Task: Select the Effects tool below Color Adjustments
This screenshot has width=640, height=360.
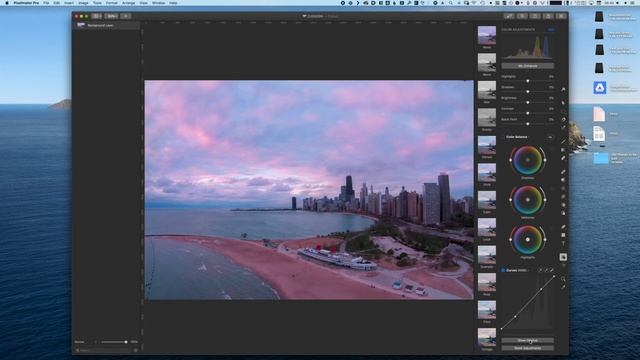Action: [x=563, y=265]
